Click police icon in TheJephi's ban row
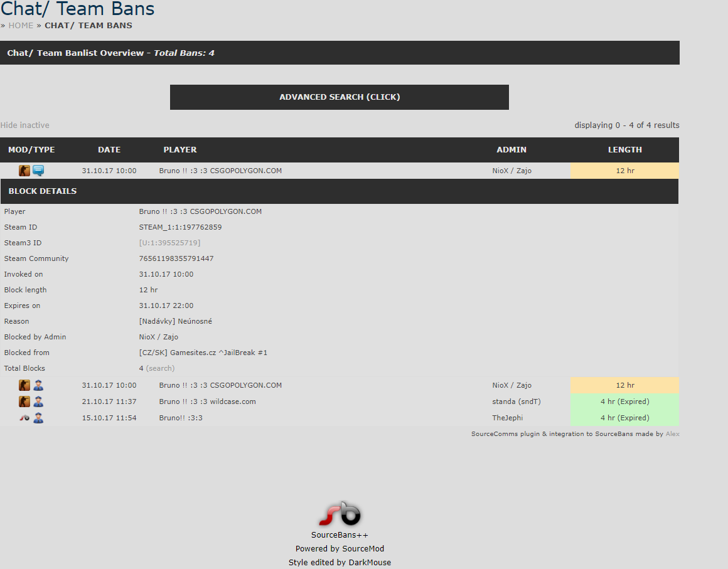Screen dimensions: 728x569 tap(38, 418)
